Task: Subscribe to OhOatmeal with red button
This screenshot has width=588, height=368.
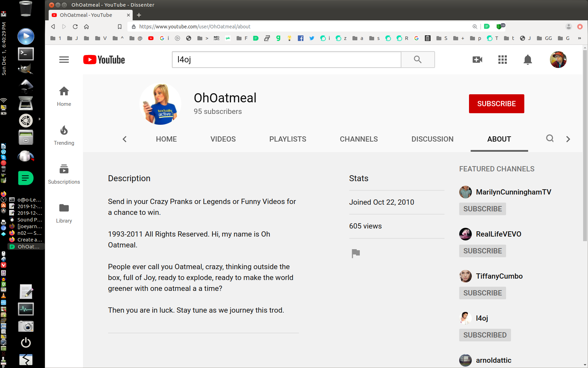Action: coord(496,104)
